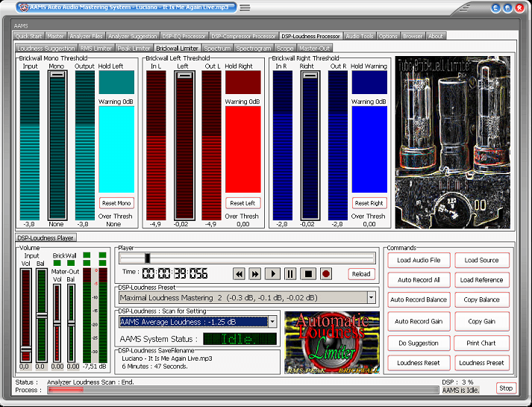Screen dimensions: 532x407
Task: Open the Audio Tools tab
Action: (x=360, y=36)
